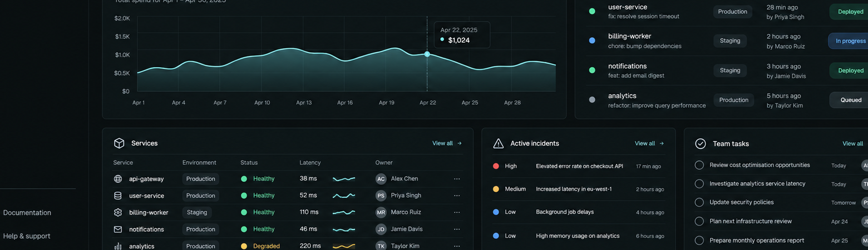Click Marco Ruiz's MR avatar
The image size is (868, 250).
381,212
